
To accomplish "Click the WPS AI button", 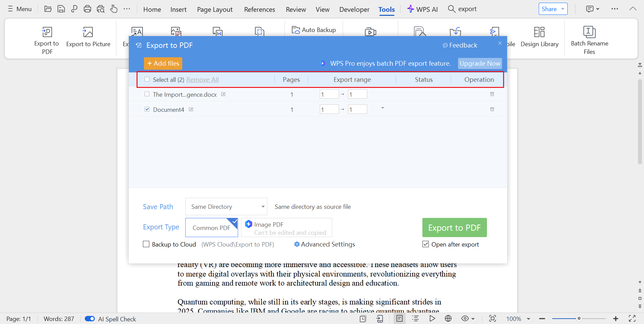I will [x=422, y=9].
